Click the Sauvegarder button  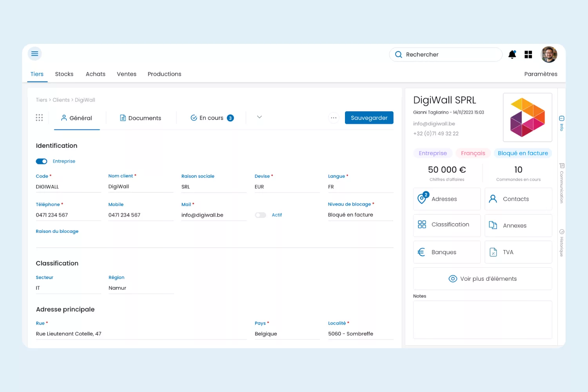coord(369,118)
